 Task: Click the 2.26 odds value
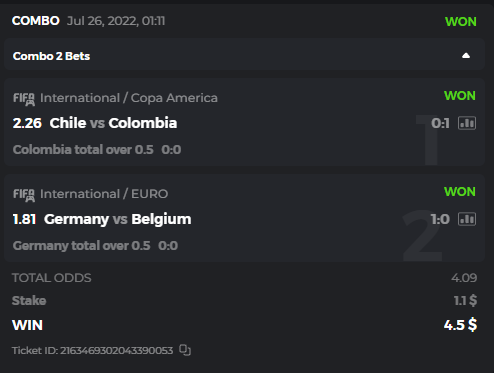[27, 123]
